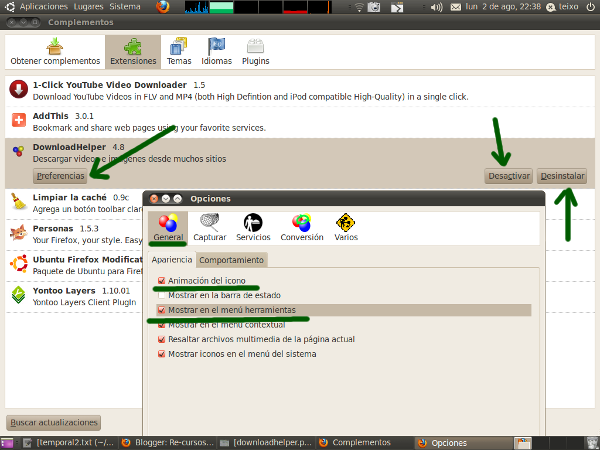Select the Extensiones puzzle icon
The width and height of the screenshot is (600, 450).
[133, 47]
